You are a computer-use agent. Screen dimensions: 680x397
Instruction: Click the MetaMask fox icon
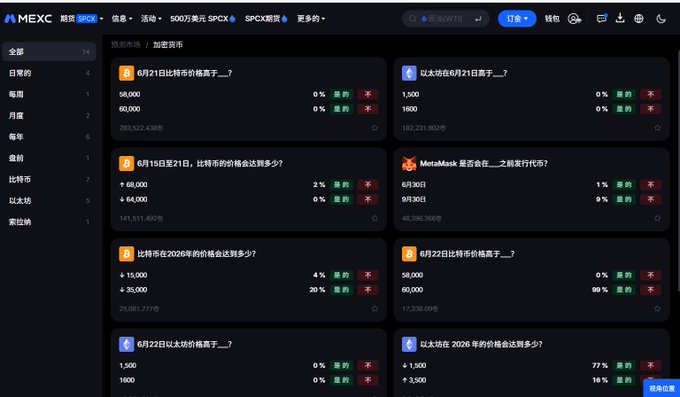(409, 164)
